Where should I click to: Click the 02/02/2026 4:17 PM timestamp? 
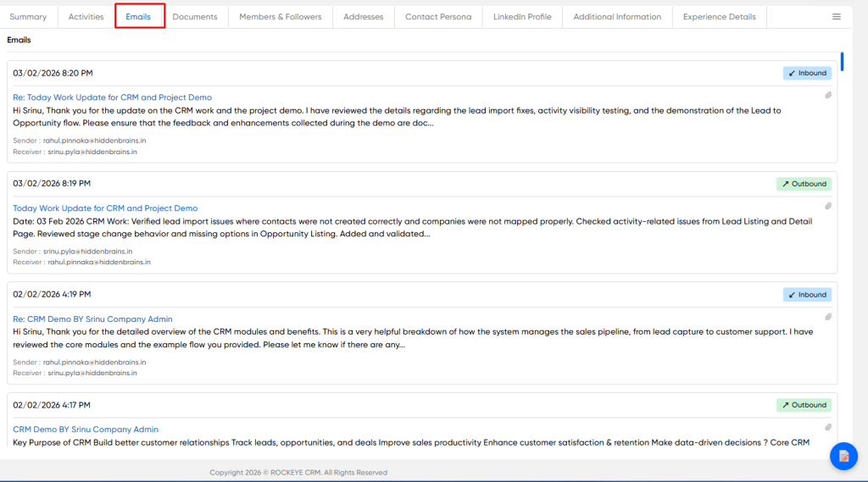tap(52, 405)
